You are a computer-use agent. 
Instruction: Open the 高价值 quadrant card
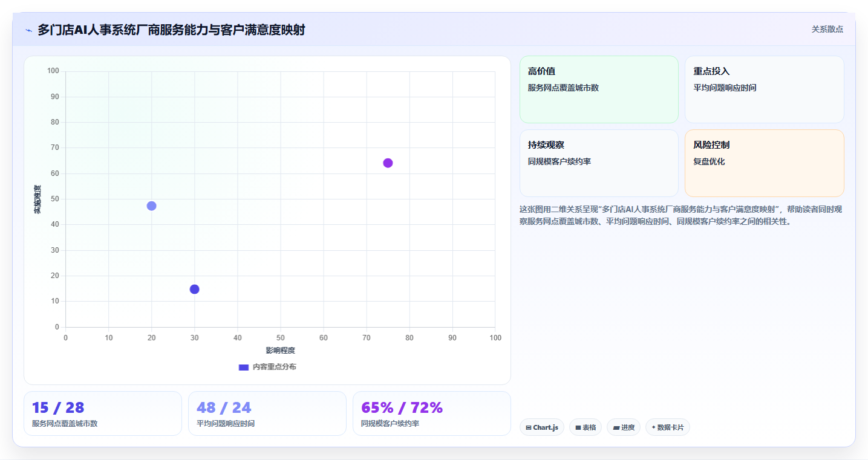click(599, 89)
